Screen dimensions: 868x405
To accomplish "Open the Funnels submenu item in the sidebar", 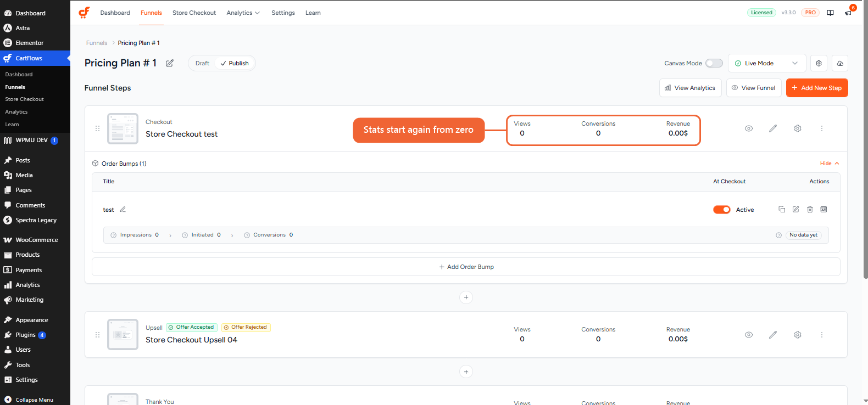I will 15,87.
